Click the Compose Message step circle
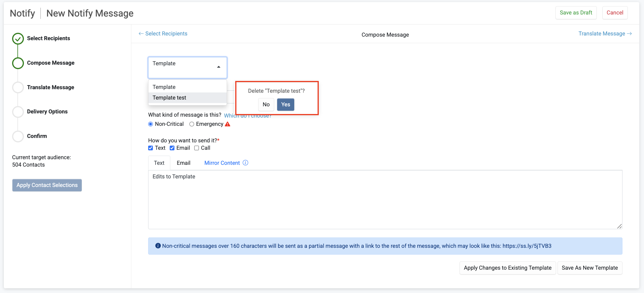Image resolution: width=644 pixels, height=293 pixels. coord(18,63)
